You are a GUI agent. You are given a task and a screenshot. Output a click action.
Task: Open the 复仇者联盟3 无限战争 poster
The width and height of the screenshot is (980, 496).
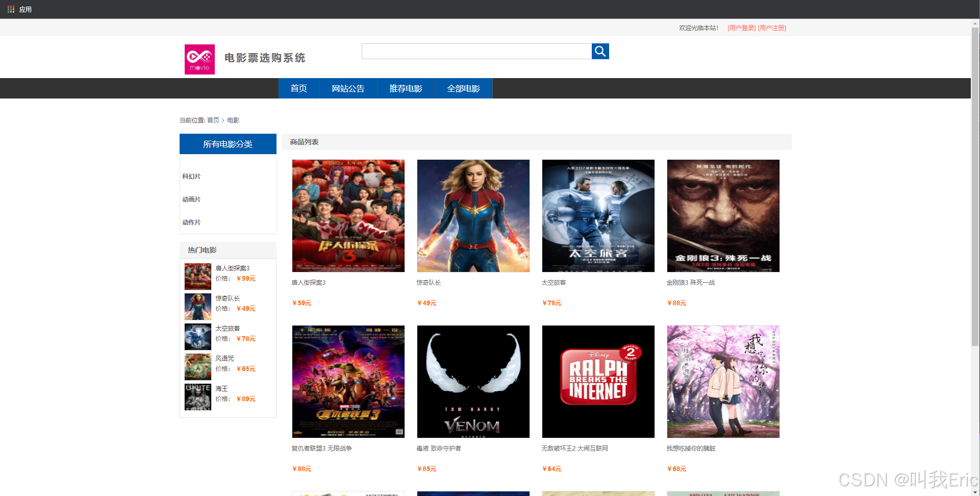tap(348, 382)
